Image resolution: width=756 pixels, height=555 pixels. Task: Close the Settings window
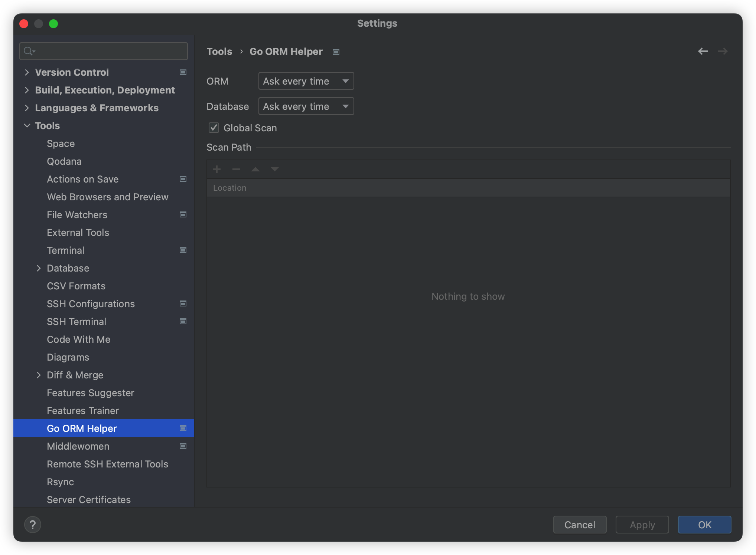(24, 24)
